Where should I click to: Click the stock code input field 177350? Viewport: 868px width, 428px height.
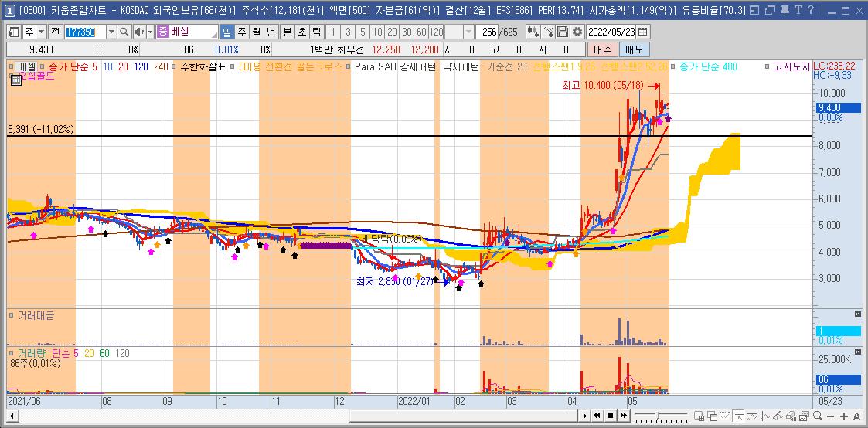85,32
